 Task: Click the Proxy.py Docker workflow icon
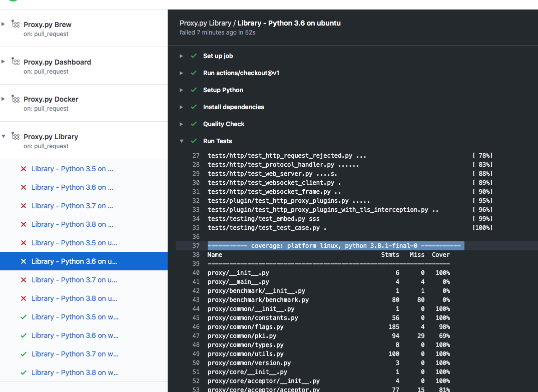coord(16,99)
